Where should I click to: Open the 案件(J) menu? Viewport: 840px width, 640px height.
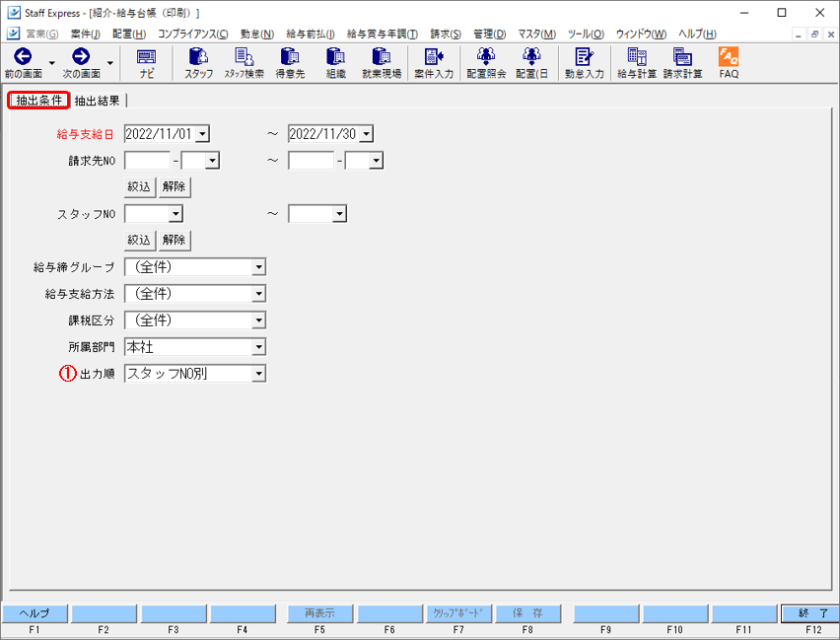85,34
